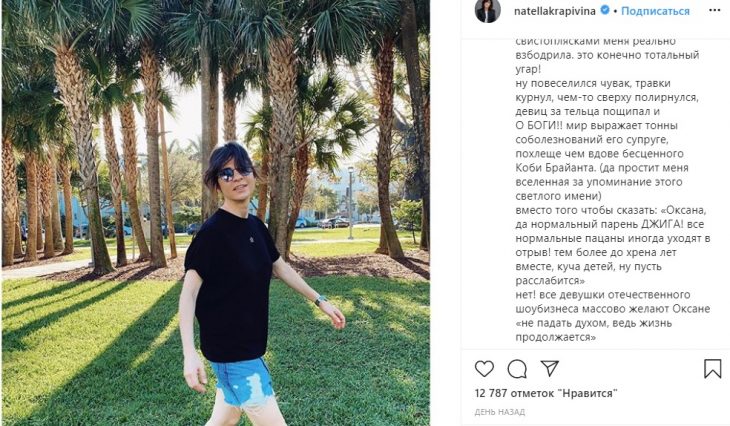Click the caption line 'взбодрила. это конечно тотальный'

(607, 55)
